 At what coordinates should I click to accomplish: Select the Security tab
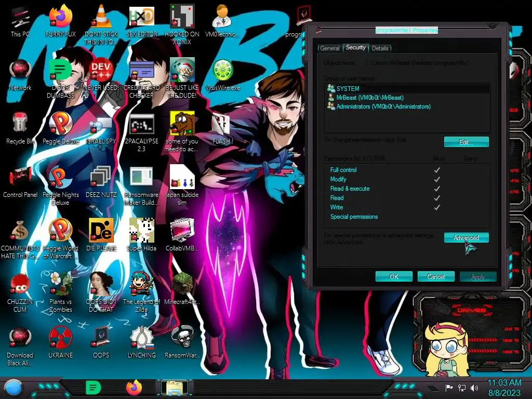355,47
